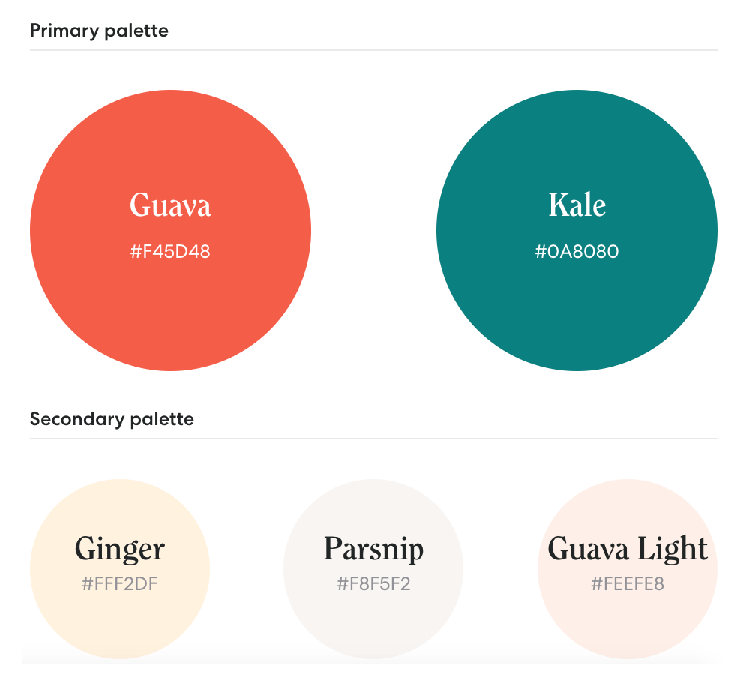Click the hex code #F45D48
This screenshot has width=750, height=675.
click(x=170, y=252)
